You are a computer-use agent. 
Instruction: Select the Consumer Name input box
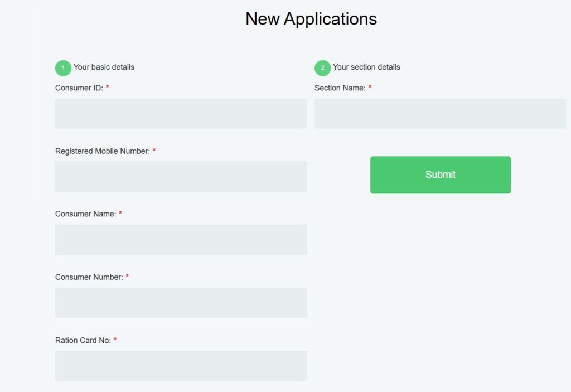click(x=181, y=240)
